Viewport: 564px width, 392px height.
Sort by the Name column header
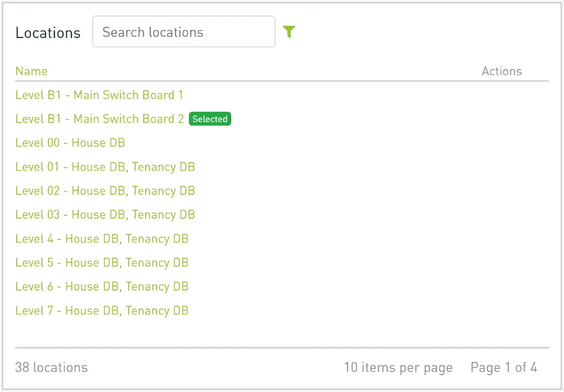click(31, 71)
